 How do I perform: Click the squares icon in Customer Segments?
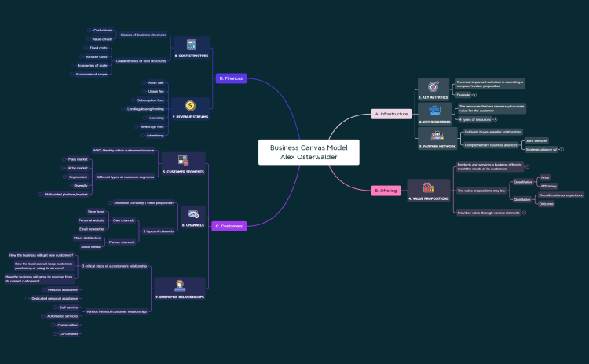183,161
